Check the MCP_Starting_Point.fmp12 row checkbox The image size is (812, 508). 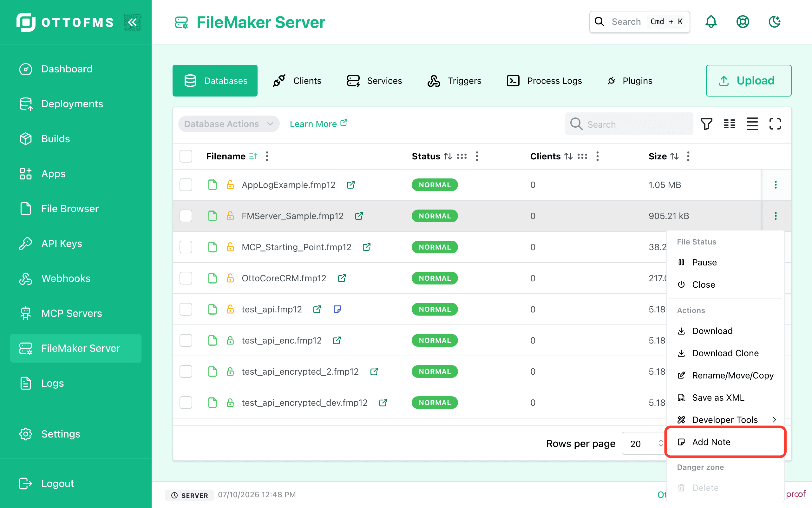[186, 247]
